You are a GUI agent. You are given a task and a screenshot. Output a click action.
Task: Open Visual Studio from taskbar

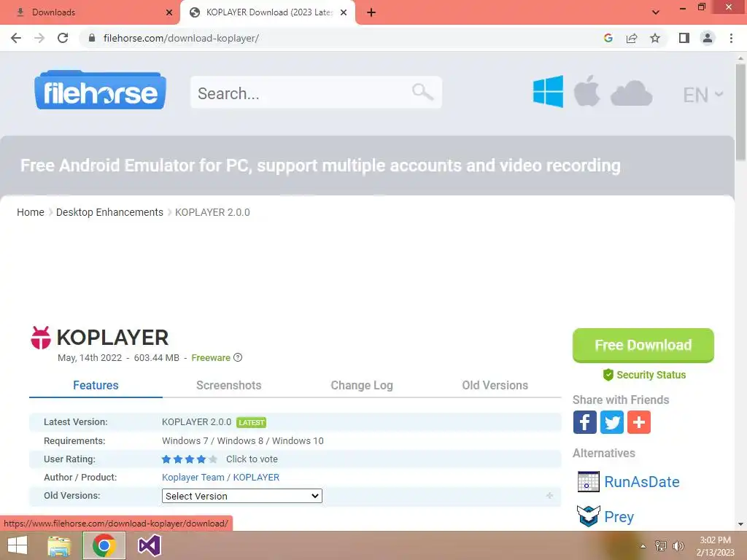[x=149, y=545]
